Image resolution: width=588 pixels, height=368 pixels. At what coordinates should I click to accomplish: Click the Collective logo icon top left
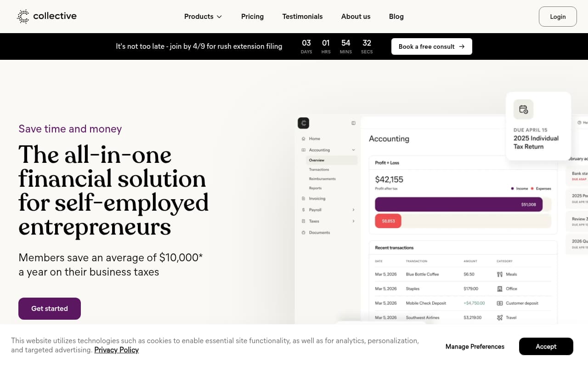(x=23, y=16)
